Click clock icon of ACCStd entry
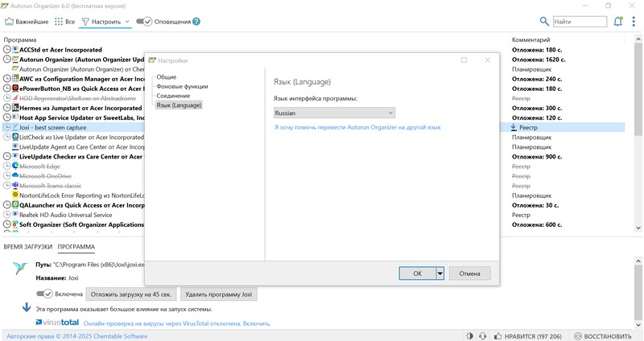This screenshot has width=644, height=341. click(8, 49)
